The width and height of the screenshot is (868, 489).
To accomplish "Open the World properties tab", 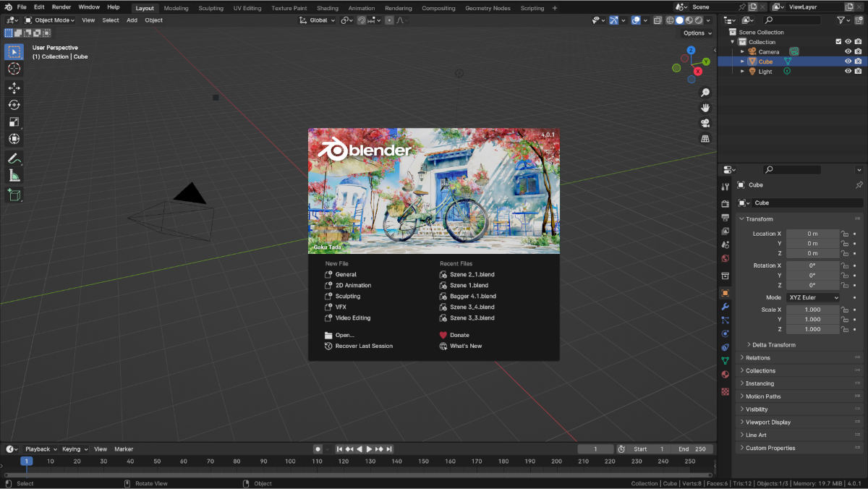I will click(x=725, y=258).
